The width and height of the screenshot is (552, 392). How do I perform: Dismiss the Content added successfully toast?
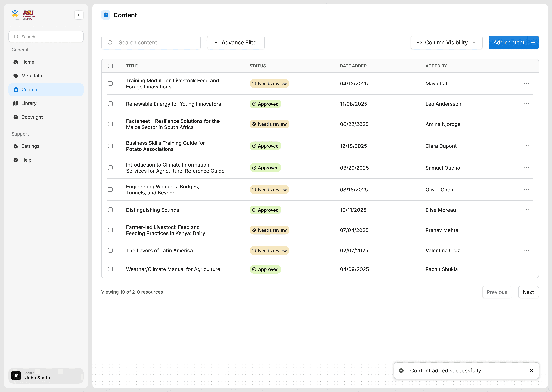click(x=531, y=371)
